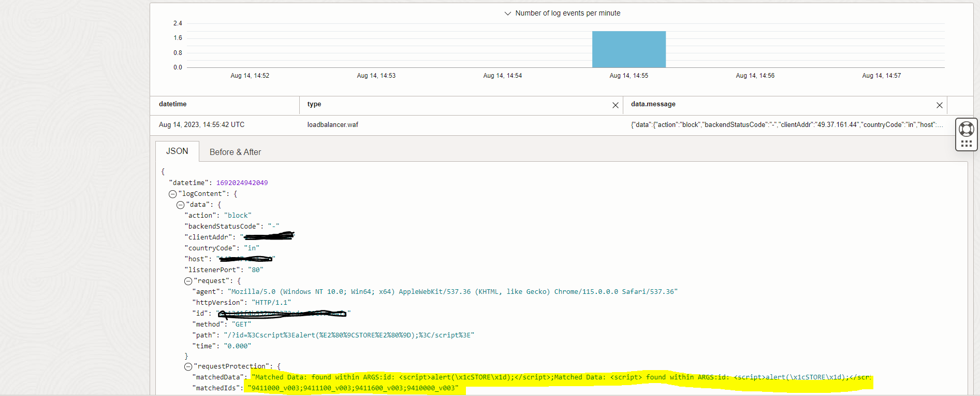980x396 pixels.
Task: Click the listenerPort value "80"
Action: tap(256, 270)
